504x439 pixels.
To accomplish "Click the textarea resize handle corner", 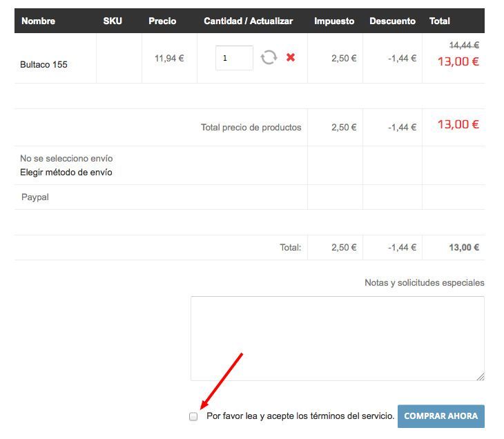I will pos(481,377).
